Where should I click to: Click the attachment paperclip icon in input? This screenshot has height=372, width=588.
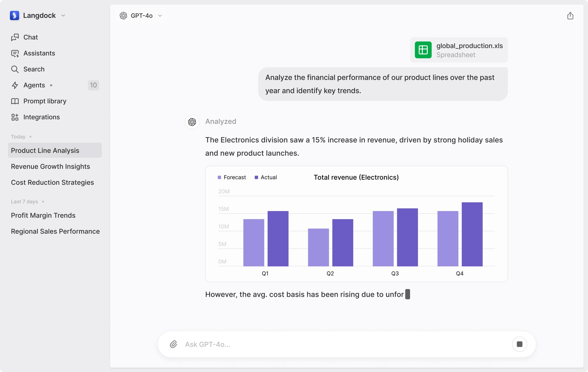tap(173, 344)
